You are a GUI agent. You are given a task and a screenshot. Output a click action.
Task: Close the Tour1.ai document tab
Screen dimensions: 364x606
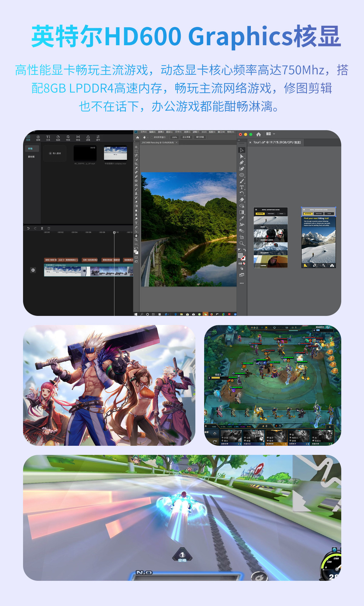tap(250, 142)
